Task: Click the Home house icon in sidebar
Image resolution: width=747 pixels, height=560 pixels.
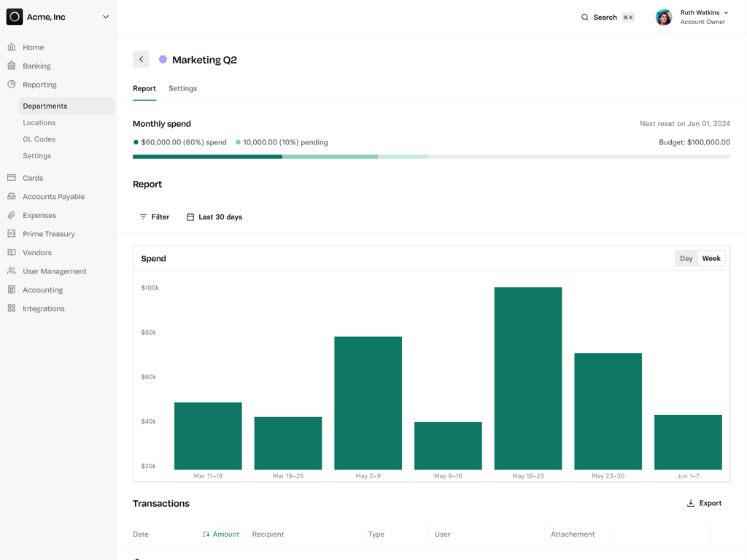Action: [12, 47]
